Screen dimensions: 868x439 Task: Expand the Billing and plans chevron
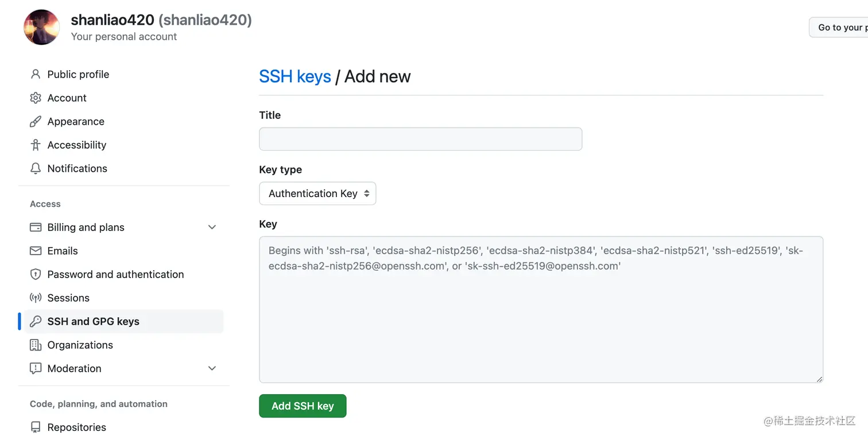tap(212, 227)
